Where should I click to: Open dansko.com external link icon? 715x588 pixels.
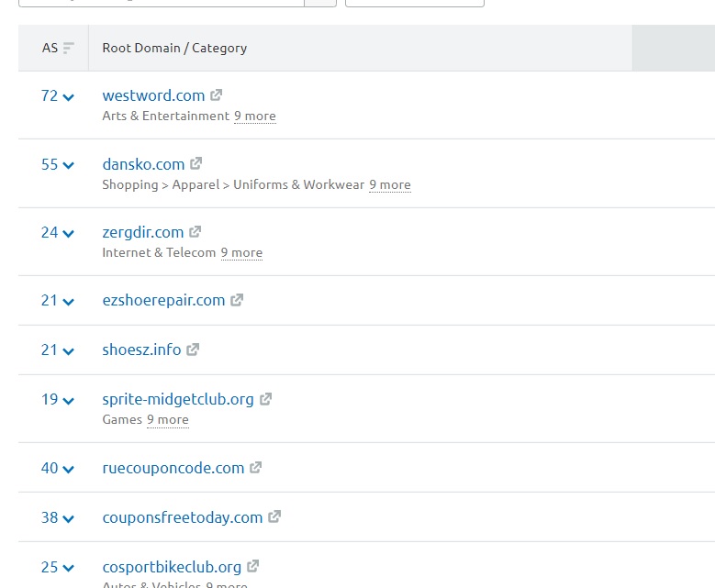point(196,163)
